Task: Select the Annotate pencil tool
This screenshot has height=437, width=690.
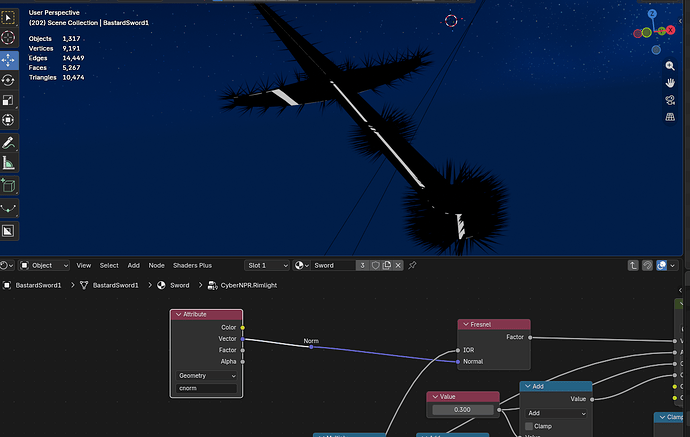Action: click(8, 143)
